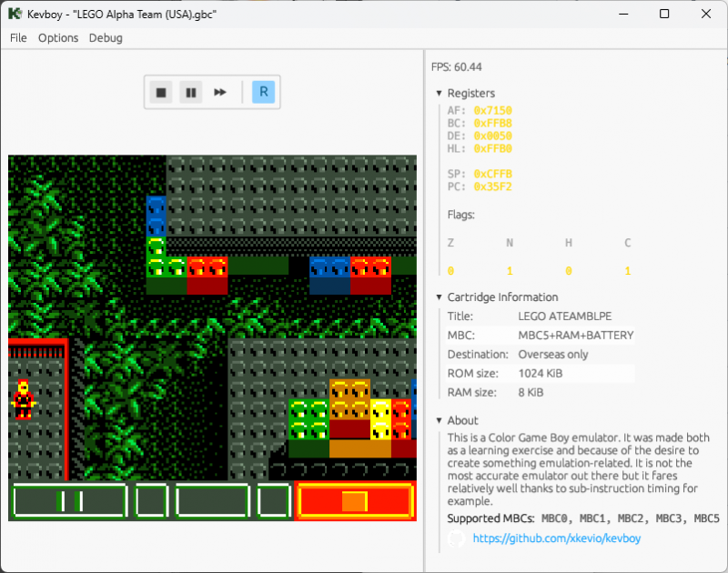This screenshot has width=728, height=573.
Task: Click the DE register value 0x0050
Action: (492, 136)
